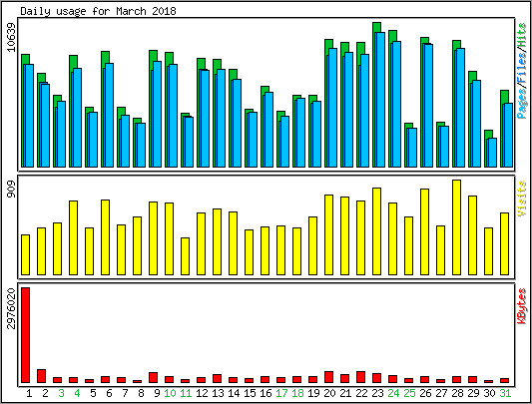Select day label 9 on the axis

click(x=157, y=393)
